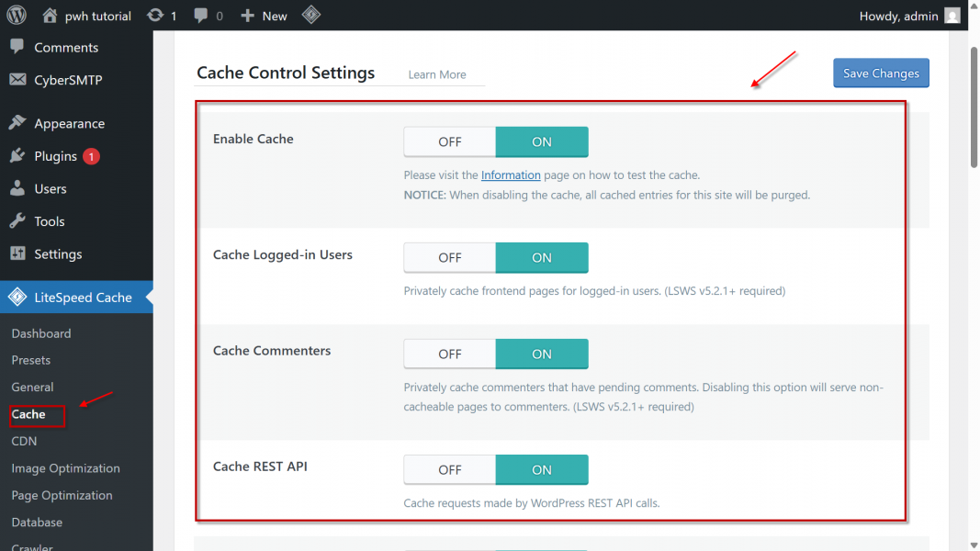Click the Save Changes button

pyautogui.click(x=881, y=73)
